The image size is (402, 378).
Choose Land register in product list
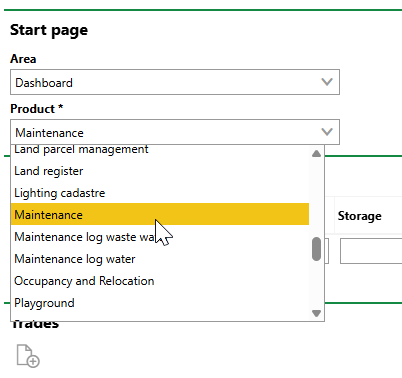click(160, 171)
